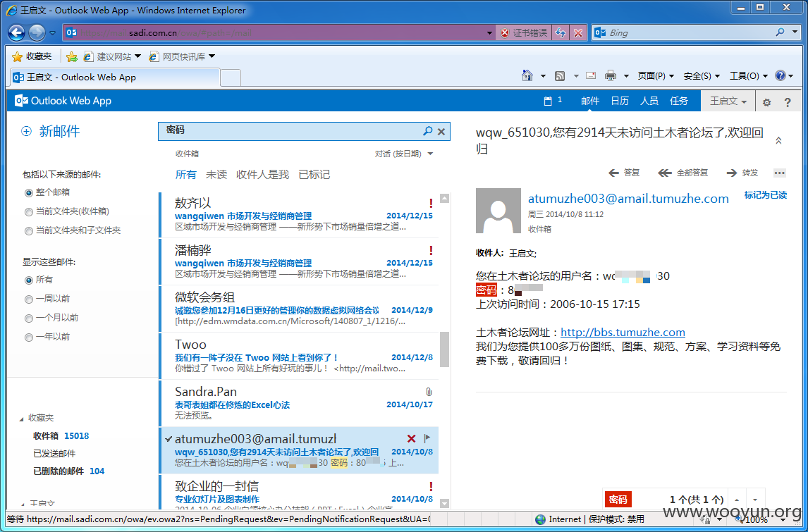Go forward with the browser Forward arrow
The width and height of the screenshot is (808, 532).
click(37, 33)
